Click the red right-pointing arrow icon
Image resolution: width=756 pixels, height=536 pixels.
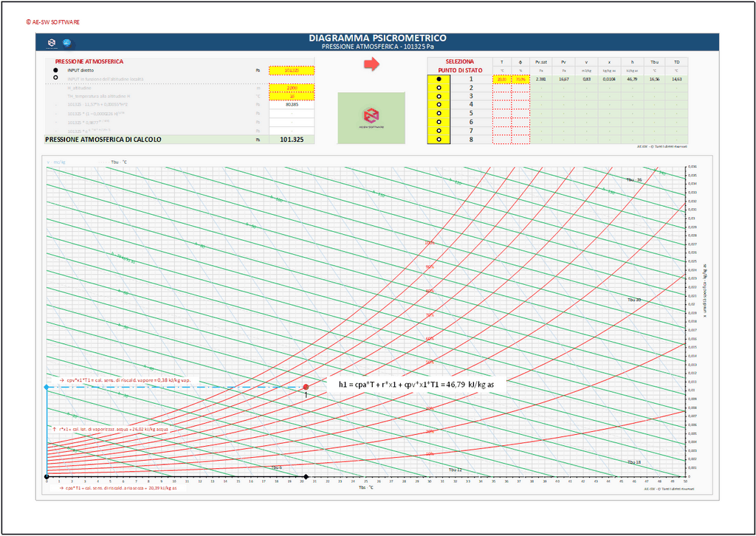[x=371, y=65]
